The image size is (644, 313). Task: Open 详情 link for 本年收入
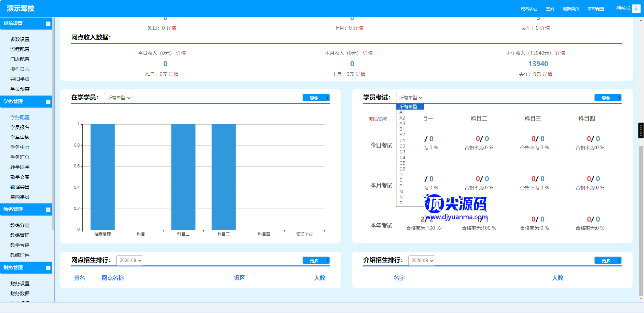pos(560,53)
